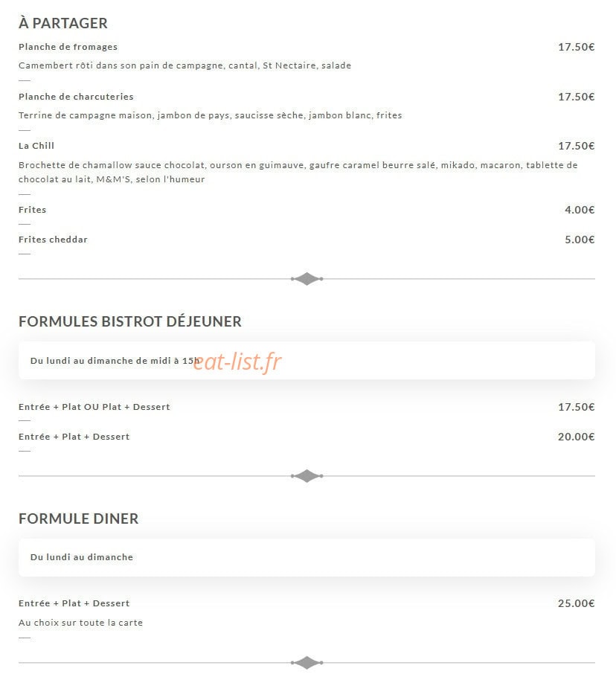Click the 20.00€ lunch formula price
This screenshot has height=674, width=616.
[x=576, y=437]
